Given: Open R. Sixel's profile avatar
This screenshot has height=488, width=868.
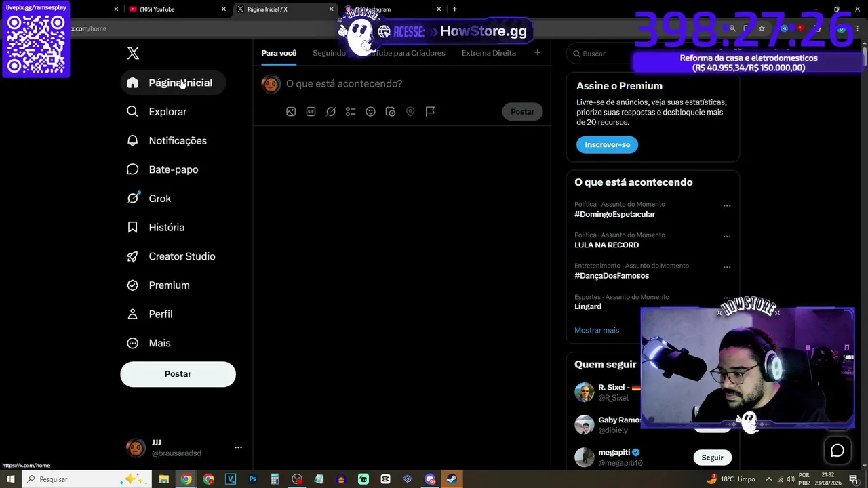Looking at the screenshot, I should 584,392.
